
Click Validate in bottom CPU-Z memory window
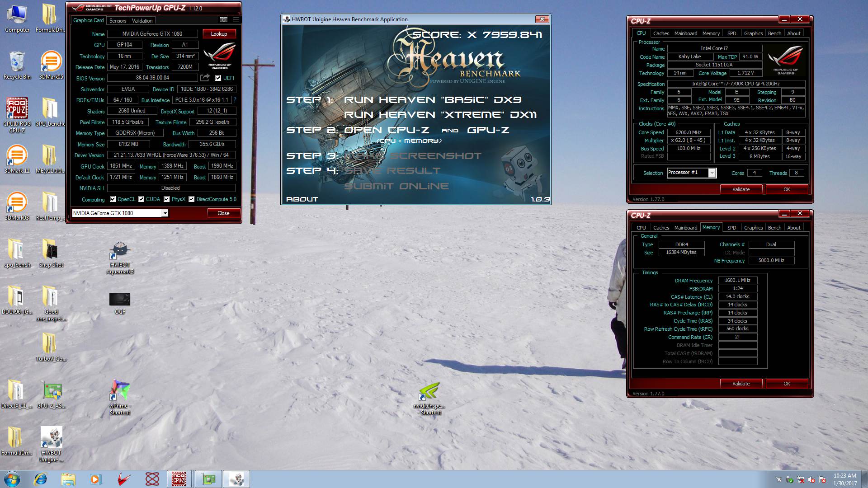741,384
